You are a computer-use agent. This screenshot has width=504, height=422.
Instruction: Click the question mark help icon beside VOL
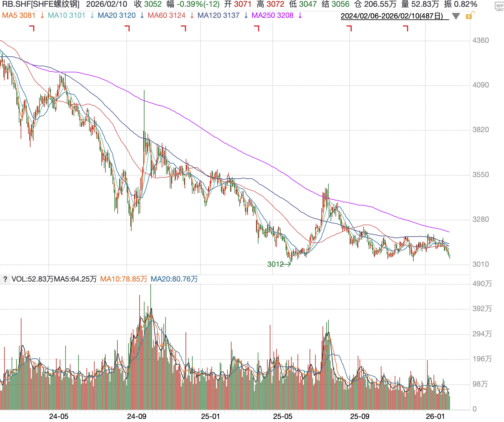click(5, 279)
